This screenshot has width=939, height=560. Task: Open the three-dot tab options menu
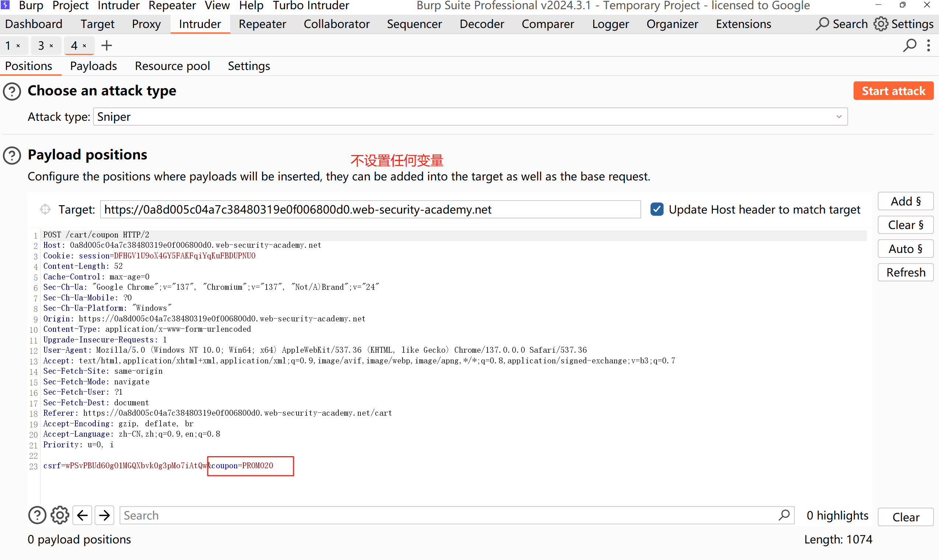(928, 46)
